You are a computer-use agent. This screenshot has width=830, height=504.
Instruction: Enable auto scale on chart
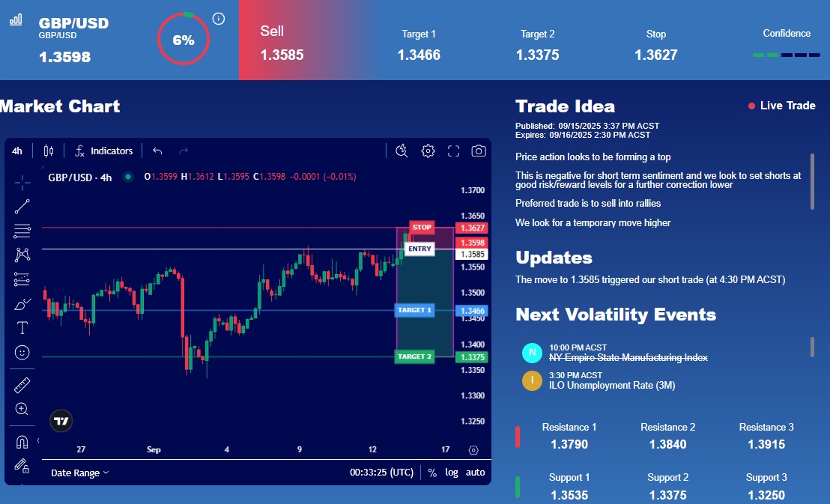click(x=476, y=473)
